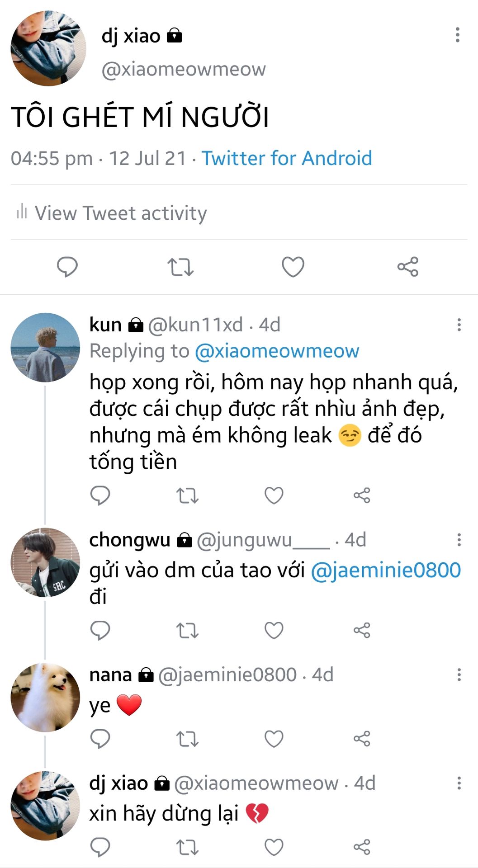This screenshot has width=478, height=868.
Task: Open more options on chongwu's reply
Action: tap(459, 540)
